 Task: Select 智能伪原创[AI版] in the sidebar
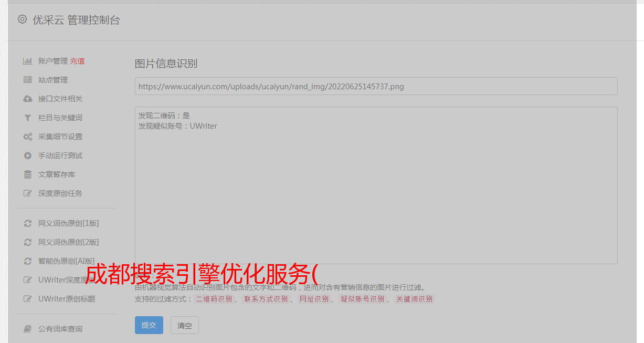click(67, 261)
